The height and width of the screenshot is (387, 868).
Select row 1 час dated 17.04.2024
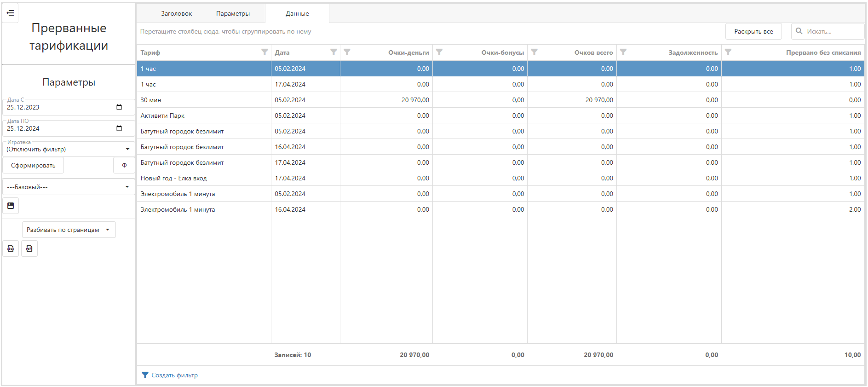[500, 84]
